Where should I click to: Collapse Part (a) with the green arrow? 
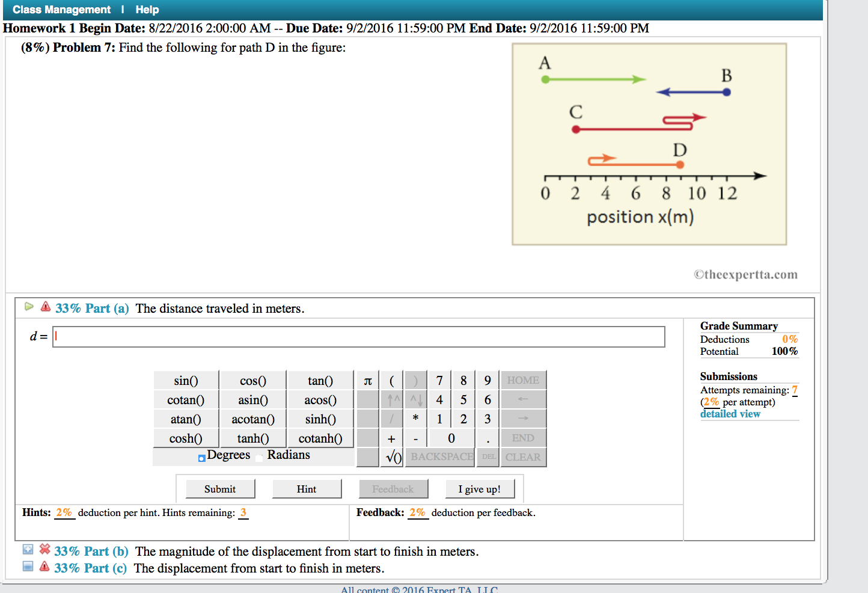[x=29, y=307]
